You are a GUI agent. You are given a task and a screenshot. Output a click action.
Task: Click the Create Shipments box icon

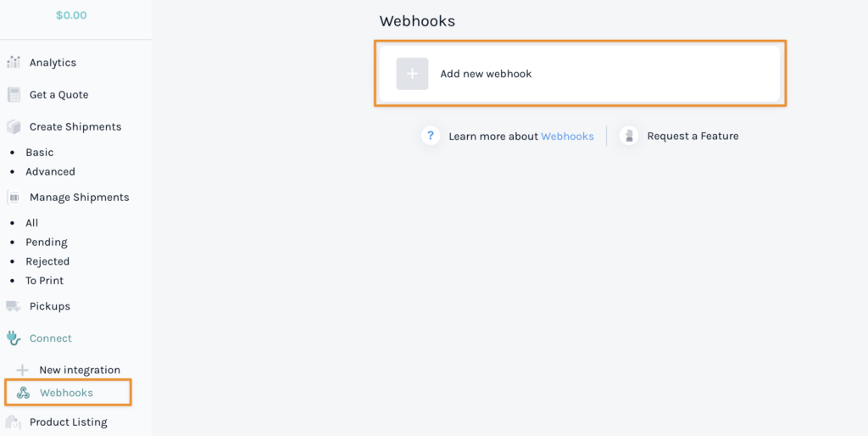[x=14, y=126]
